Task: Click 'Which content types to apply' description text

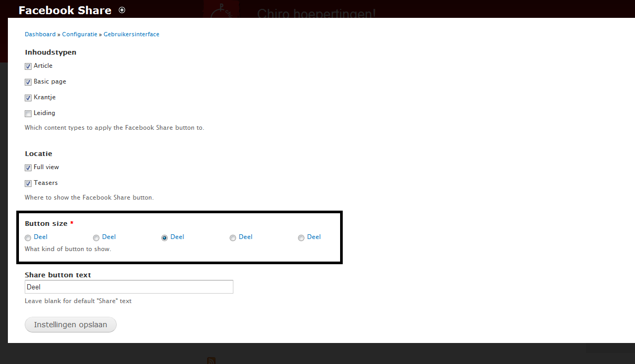Action: pyautogui.click(x=114, y=128)
